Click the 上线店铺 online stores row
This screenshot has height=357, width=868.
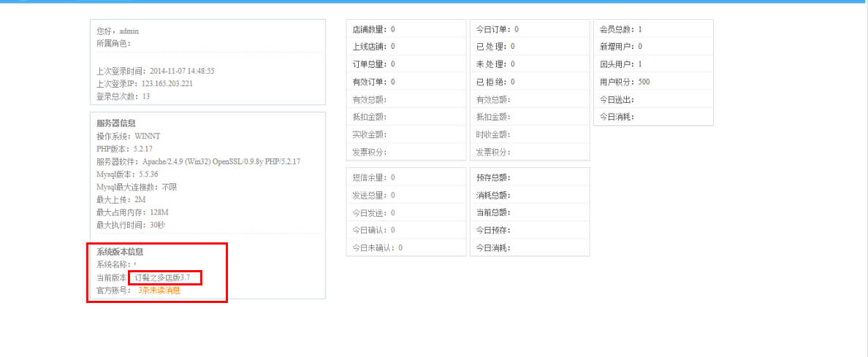tap(406, 47)
